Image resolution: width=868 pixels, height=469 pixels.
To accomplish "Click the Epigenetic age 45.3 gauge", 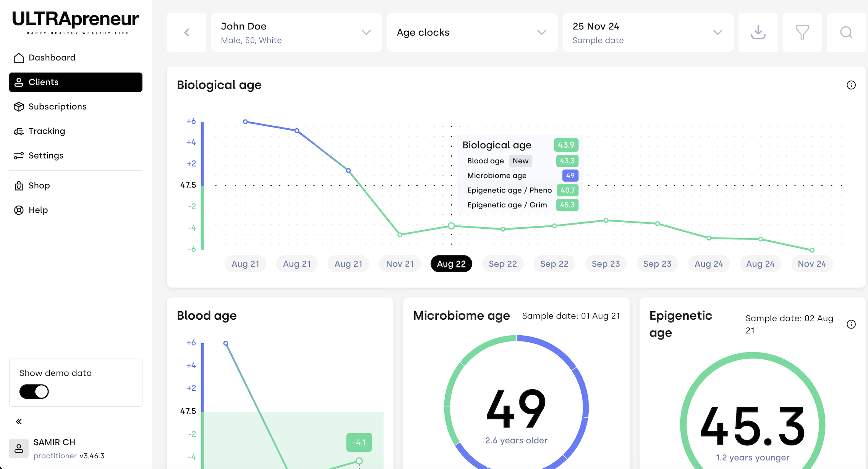I will pos(752,424).
